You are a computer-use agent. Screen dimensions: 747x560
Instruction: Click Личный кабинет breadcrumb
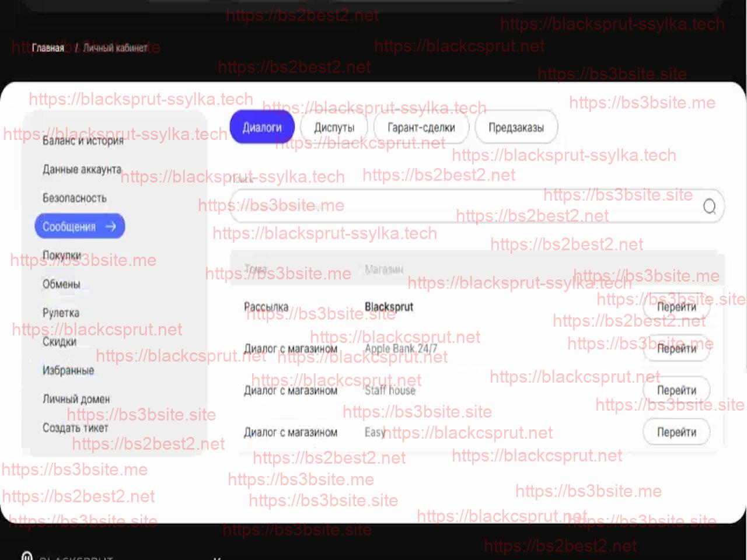pyautogui.click(x=115, y=48)
